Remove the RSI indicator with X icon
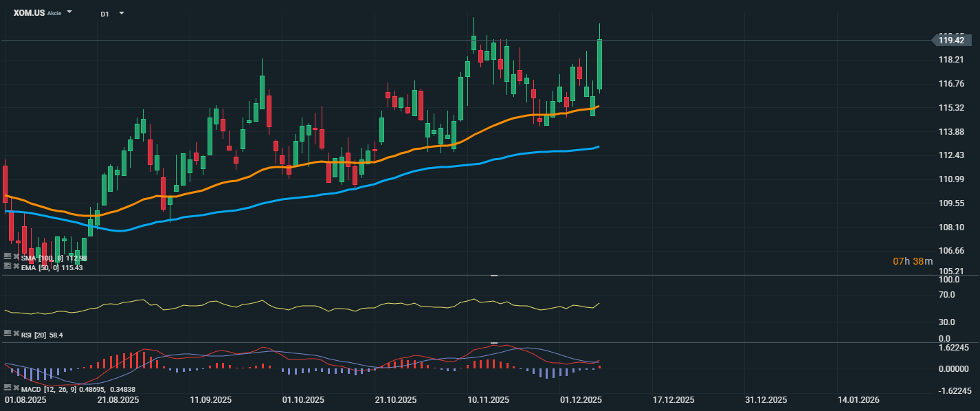 point(16,333)
